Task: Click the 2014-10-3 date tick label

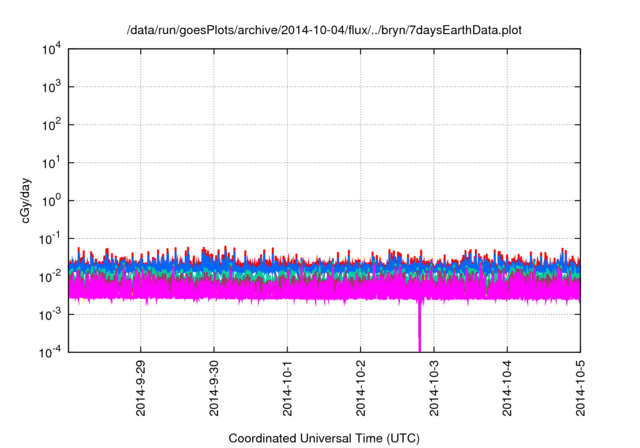Action: pyautogui.click(x=434, y=388)
